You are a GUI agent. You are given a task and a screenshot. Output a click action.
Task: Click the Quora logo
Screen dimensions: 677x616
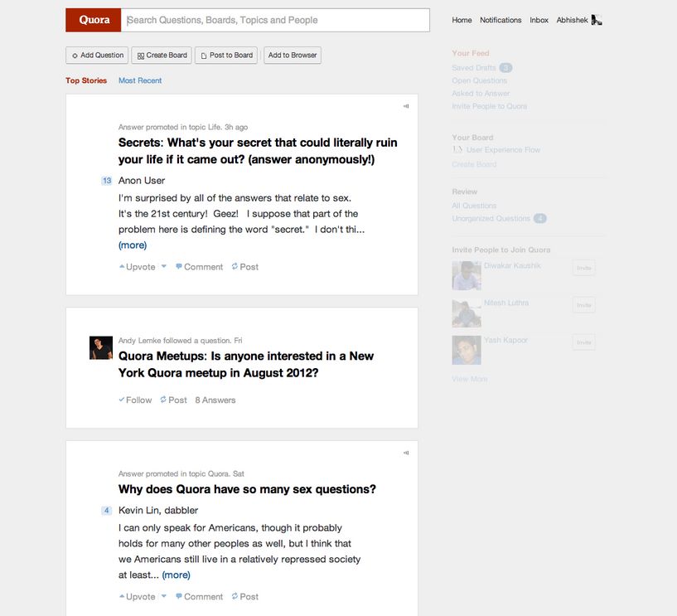coord(94,20)
